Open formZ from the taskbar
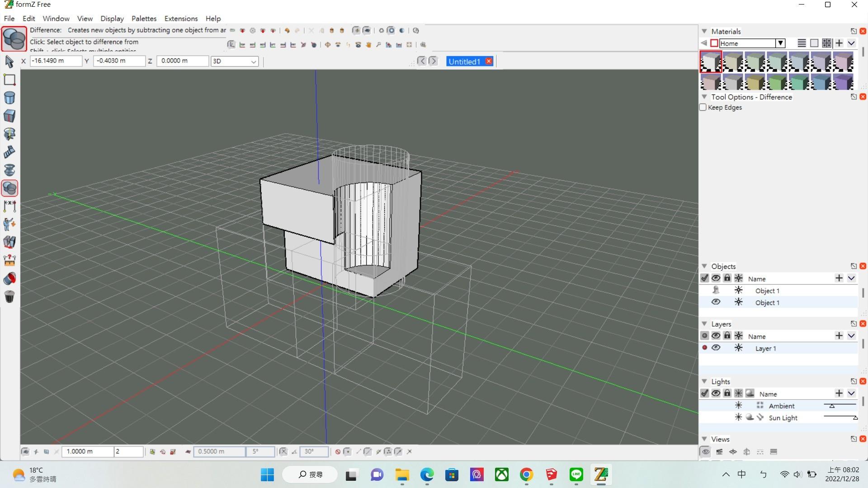Viewport: 868px width, 488px height. pos(601,474)
